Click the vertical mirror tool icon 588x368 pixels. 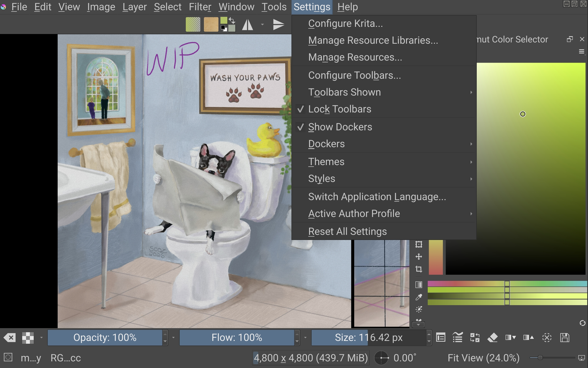pyautogui.click(x=278, y=25)
